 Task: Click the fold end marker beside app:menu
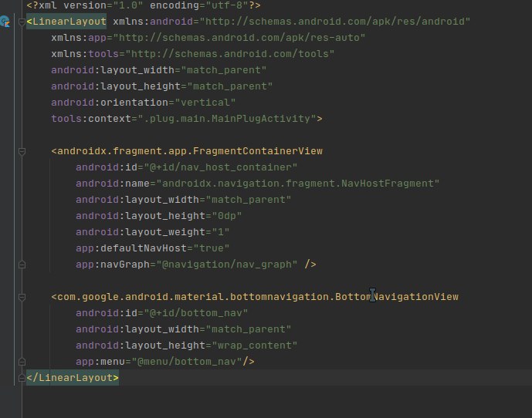tap(22, 362)
